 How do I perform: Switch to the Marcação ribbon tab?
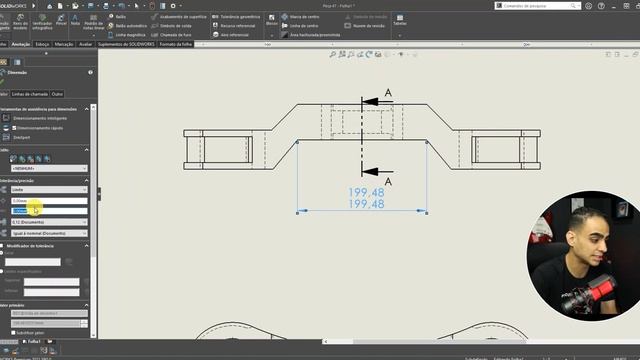click(x=64, y=44)
